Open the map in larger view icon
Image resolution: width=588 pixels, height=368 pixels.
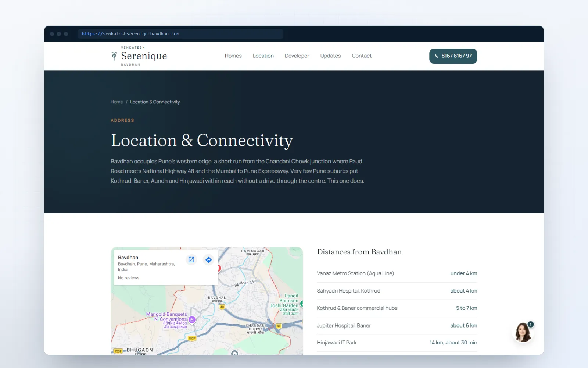[191, 260]
